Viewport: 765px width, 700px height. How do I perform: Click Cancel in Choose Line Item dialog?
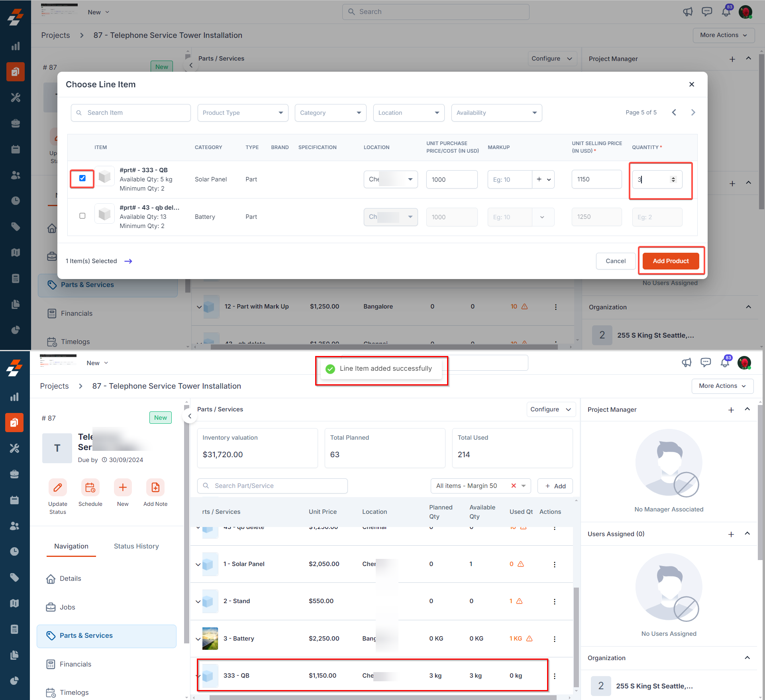tap(615, 261)
